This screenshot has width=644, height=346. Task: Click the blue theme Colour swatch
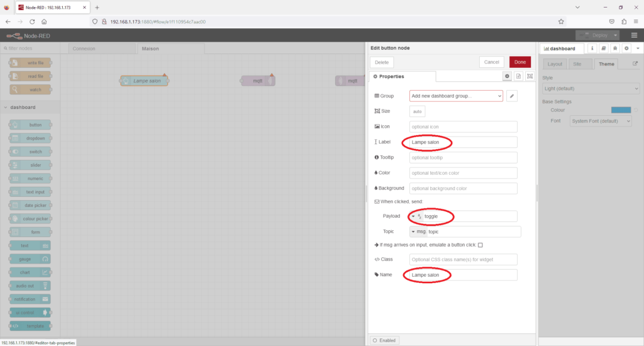620,110
